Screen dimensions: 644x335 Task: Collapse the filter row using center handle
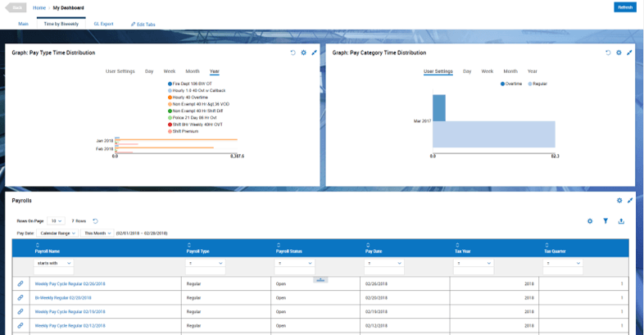coord(320,279)
